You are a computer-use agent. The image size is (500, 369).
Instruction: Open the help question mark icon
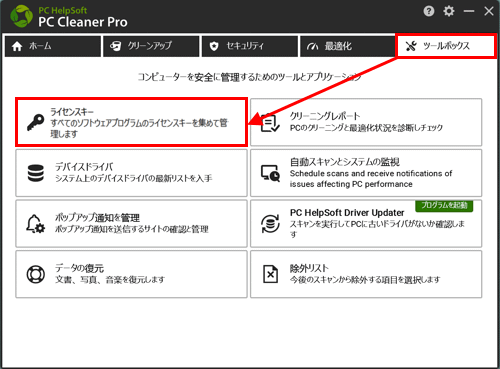[x=429, y=11]
